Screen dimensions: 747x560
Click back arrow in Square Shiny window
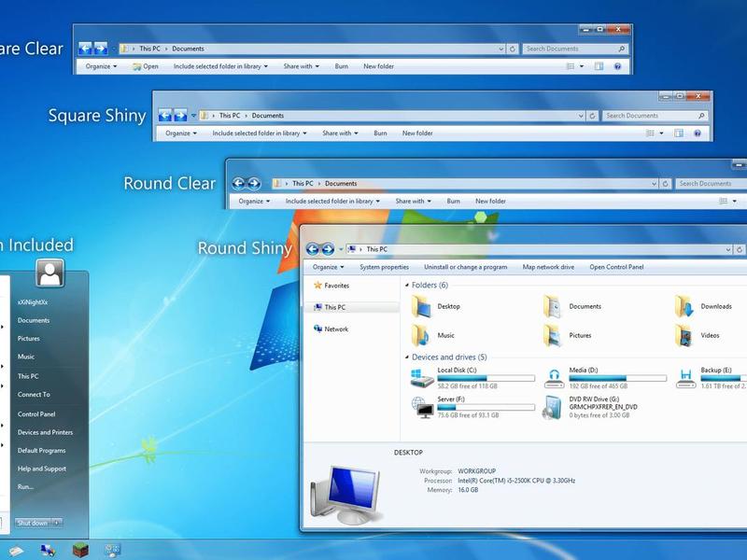click(x=165, y=115)
